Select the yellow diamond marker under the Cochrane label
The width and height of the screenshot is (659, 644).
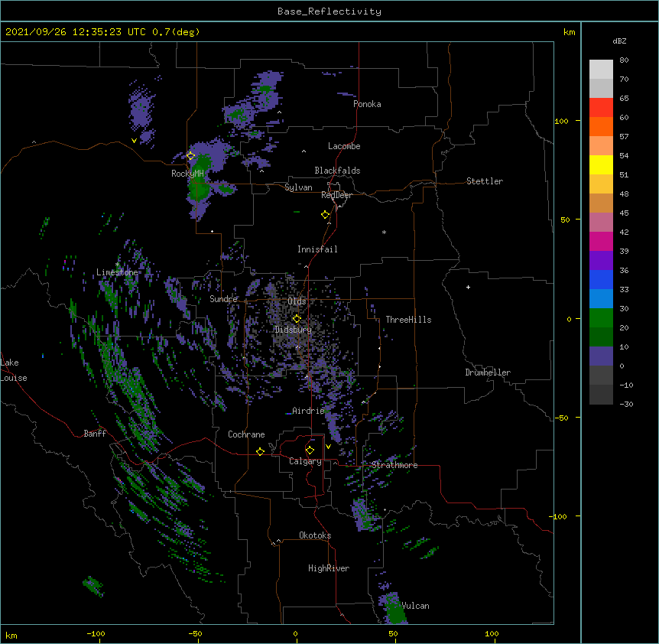click(260, 451)
